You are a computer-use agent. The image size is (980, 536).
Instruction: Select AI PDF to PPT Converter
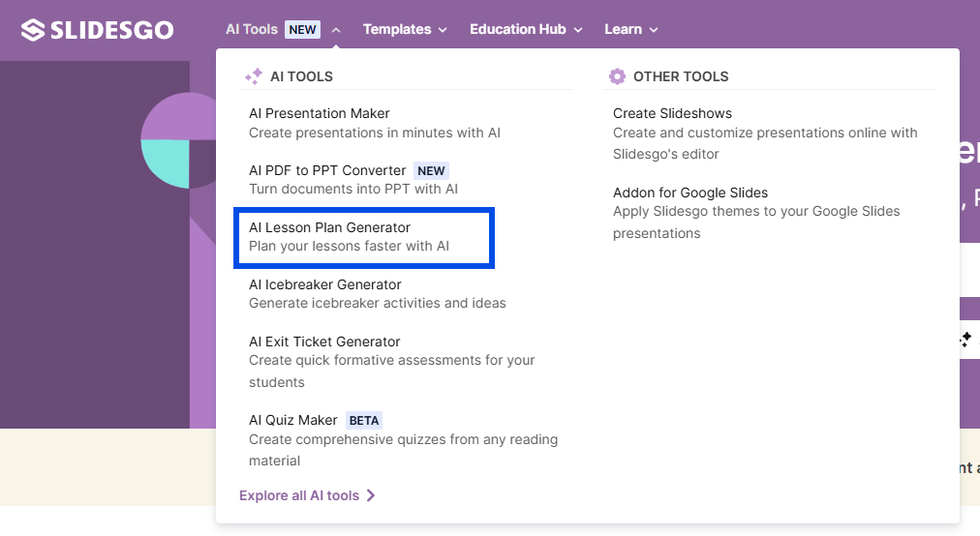point(327,170)
